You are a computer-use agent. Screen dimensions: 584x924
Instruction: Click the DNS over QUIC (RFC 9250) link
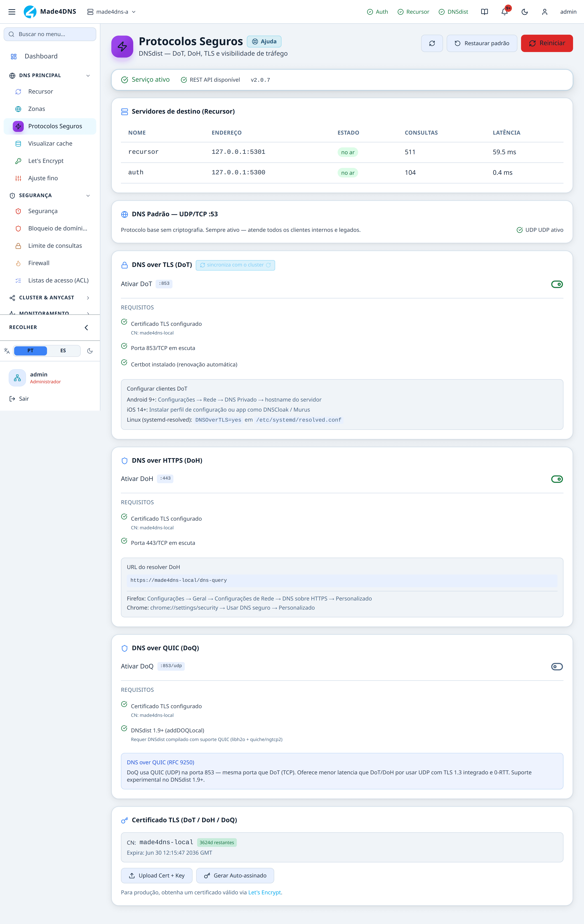[160, 762]
